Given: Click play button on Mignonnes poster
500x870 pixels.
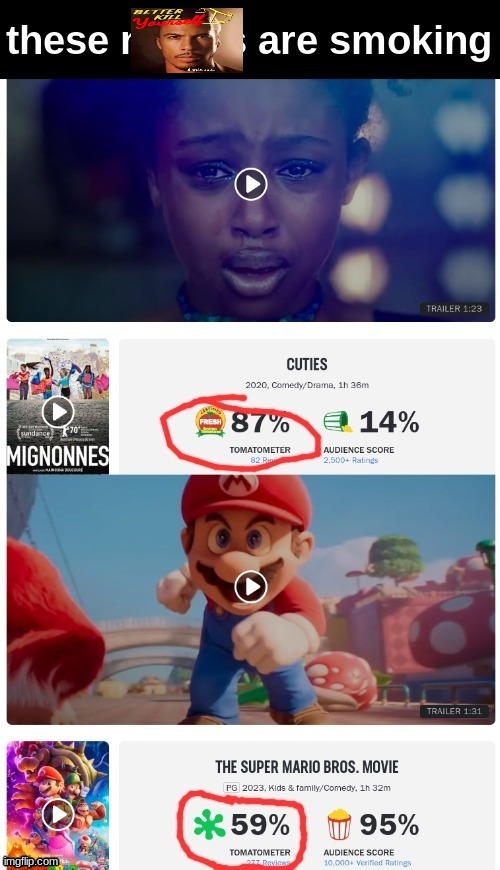Looking at the screenshot, I should 58,412.
